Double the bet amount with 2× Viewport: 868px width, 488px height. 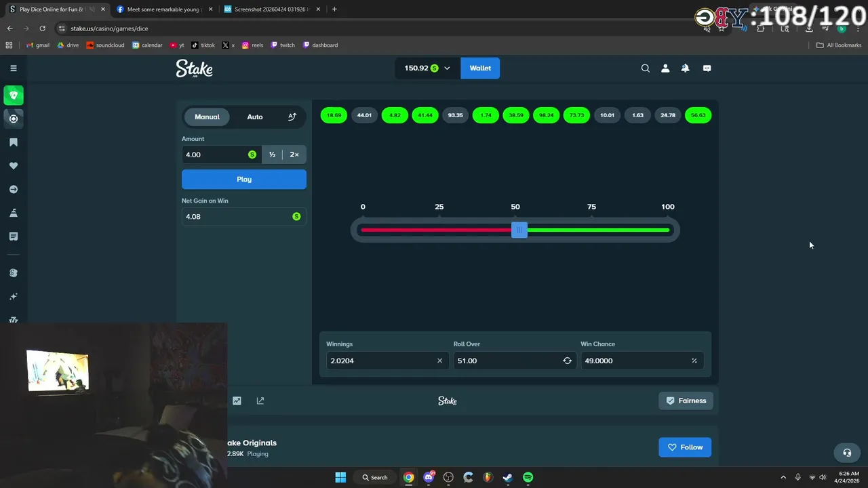coord(294,155)
